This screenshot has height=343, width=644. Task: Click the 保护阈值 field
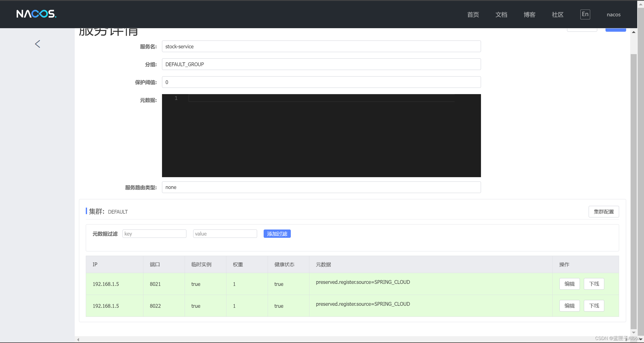[321, 82]
